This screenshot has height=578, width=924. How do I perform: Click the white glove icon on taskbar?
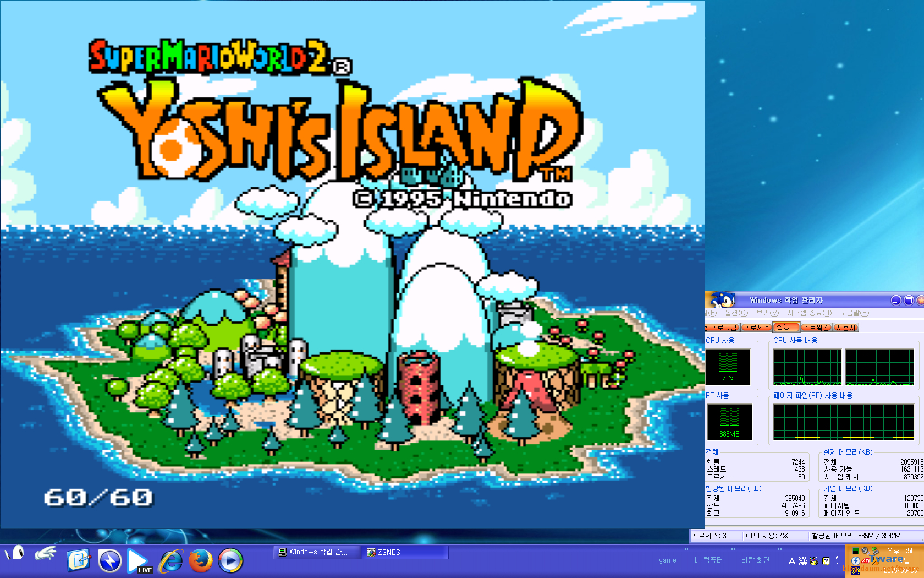[45, 553]
